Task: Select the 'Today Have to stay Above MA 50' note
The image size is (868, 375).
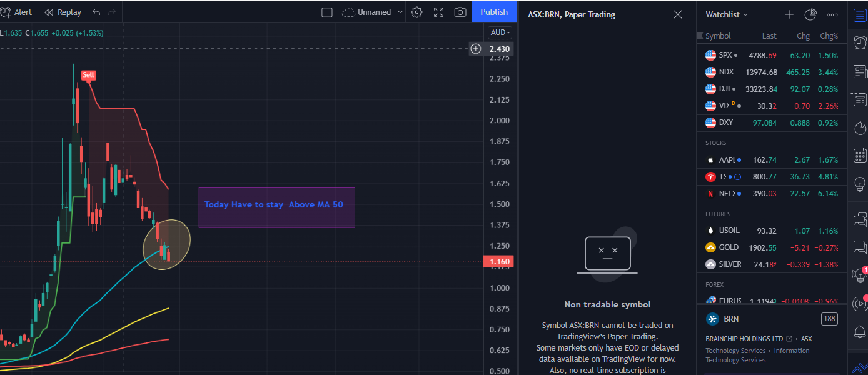Action: click(276, 207)
